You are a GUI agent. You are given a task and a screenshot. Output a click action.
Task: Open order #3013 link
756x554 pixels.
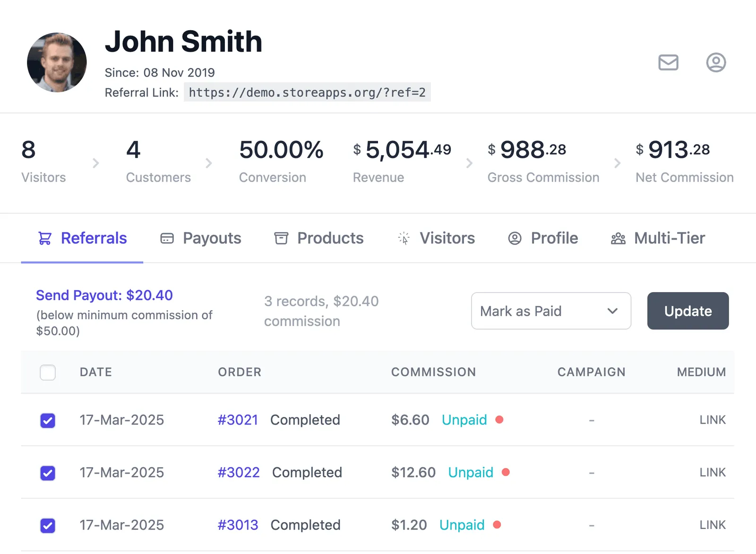point(238,525)
